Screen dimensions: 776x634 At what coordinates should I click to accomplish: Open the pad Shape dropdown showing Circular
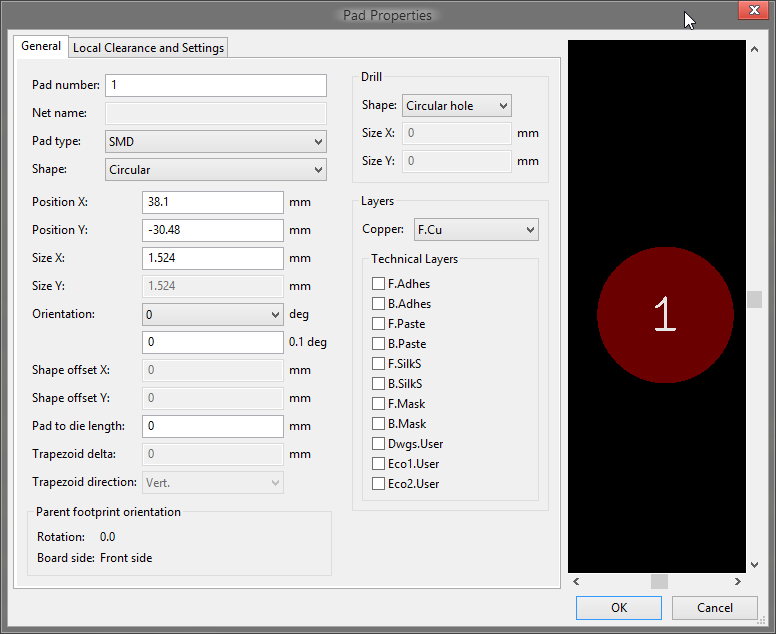click(x=216, y=170)
